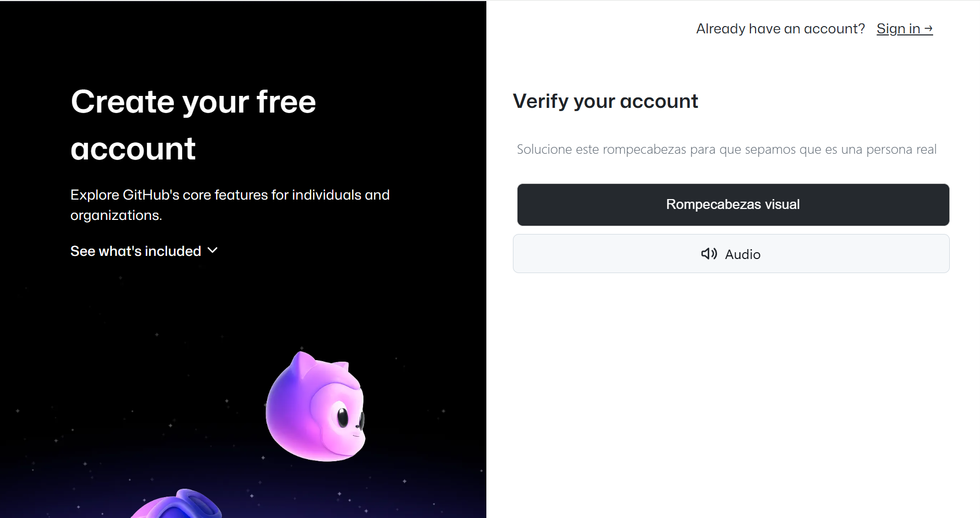
Task: Click Mona mascot's pointed ear
Action: coord(301,364)
